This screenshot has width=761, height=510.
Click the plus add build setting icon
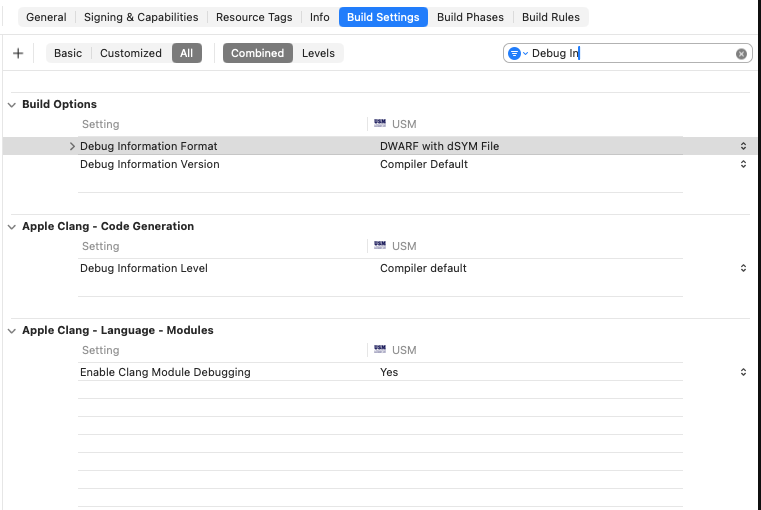18,53
